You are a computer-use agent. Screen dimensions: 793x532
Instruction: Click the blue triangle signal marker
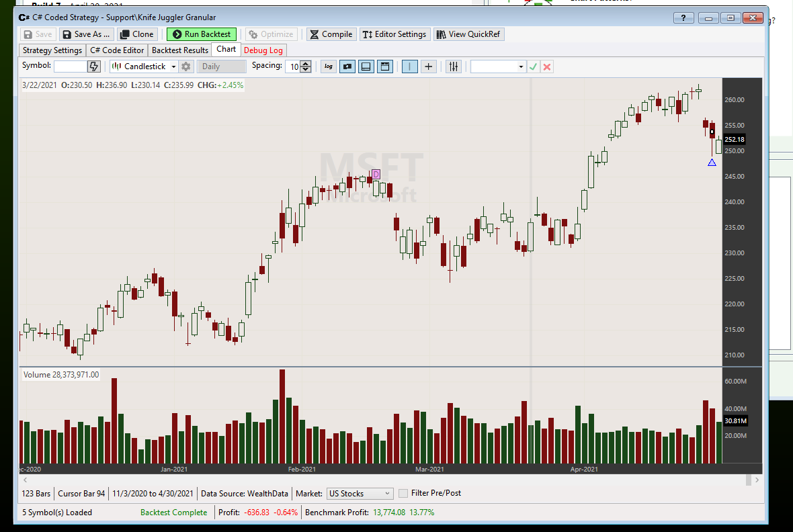(712, 163)
